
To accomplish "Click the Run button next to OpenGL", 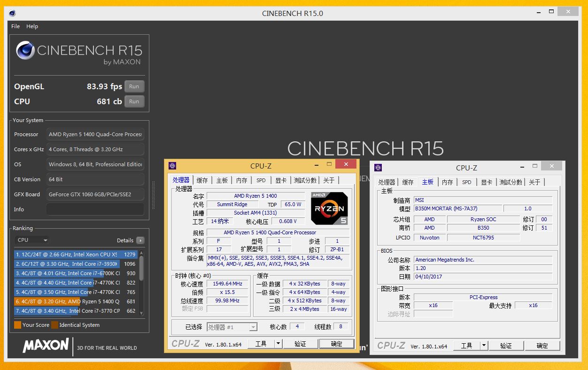I will (134, 86).
